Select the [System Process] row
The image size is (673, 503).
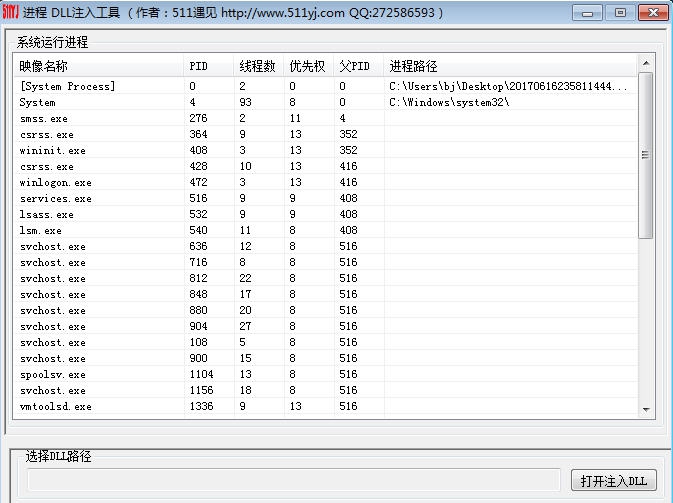(325, 86)
